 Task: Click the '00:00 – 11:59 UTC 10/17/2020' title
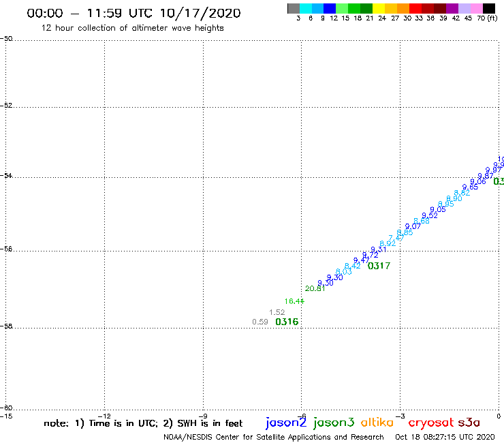pos(133,13)
